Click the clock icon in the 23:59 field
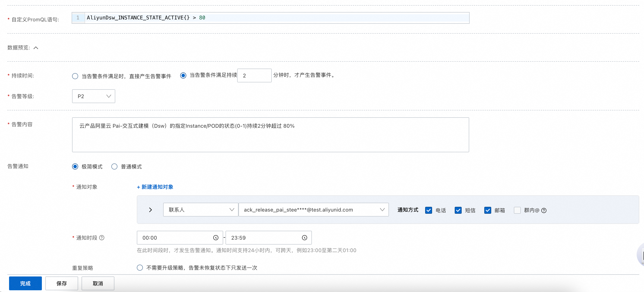Image resolution: width=644 pixels, height=292 pixels. click(x=304, y=238)
